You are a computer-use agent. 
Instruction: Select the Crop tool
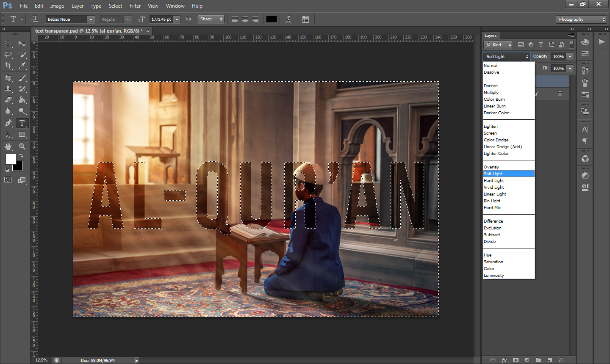click(8, 66)
